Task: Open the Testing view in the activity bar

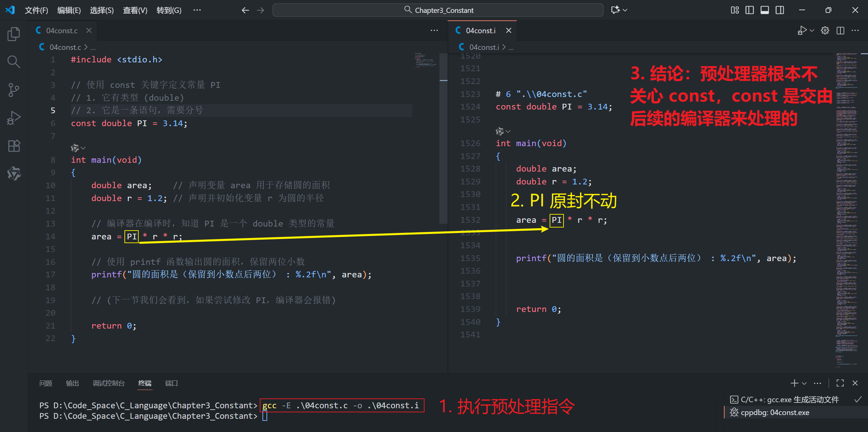Action: (x=14, y=174)
